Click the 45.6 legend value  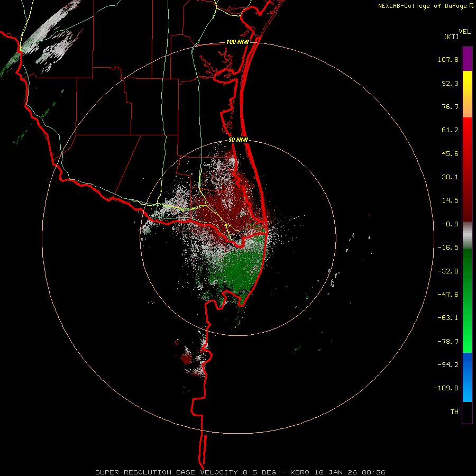[450, 153]
